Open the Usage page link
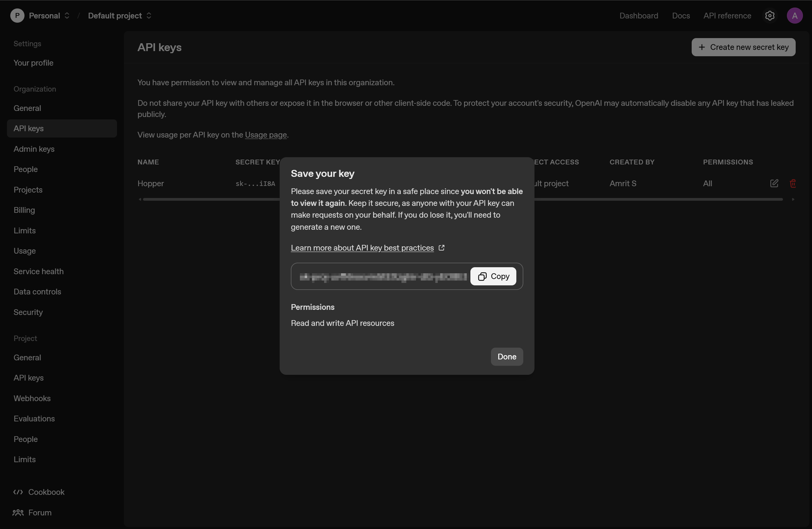 pos(265,135)
